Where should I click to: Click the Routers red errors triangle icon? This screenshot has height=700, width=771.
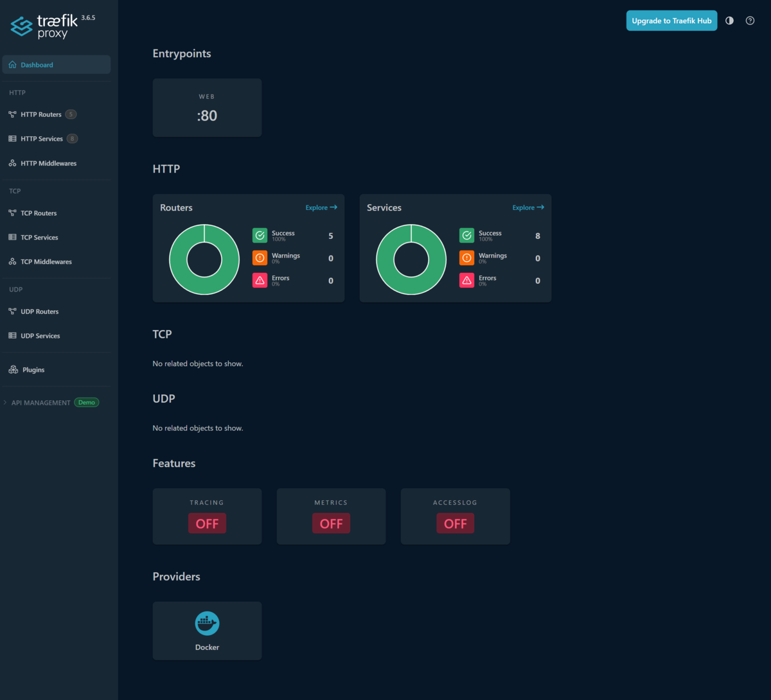260,281
